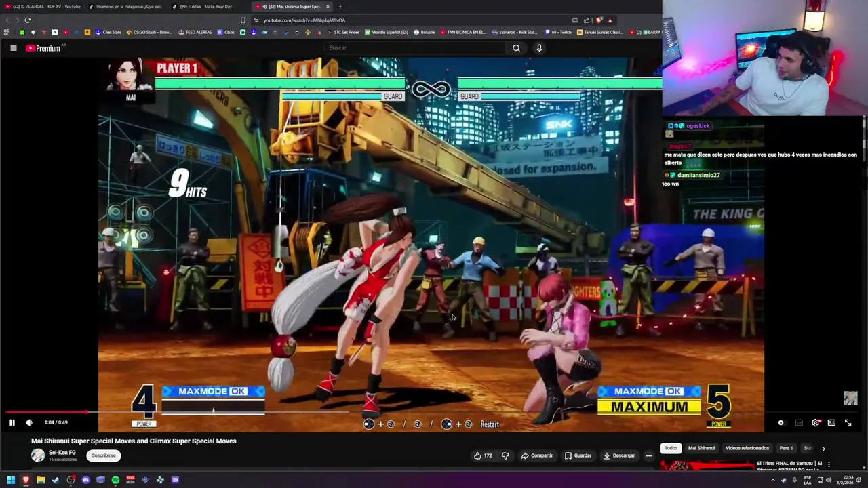Switch to the K' VS ANGEL browser tab
Viewport: 868px width, 488px height.
[42, 7]
